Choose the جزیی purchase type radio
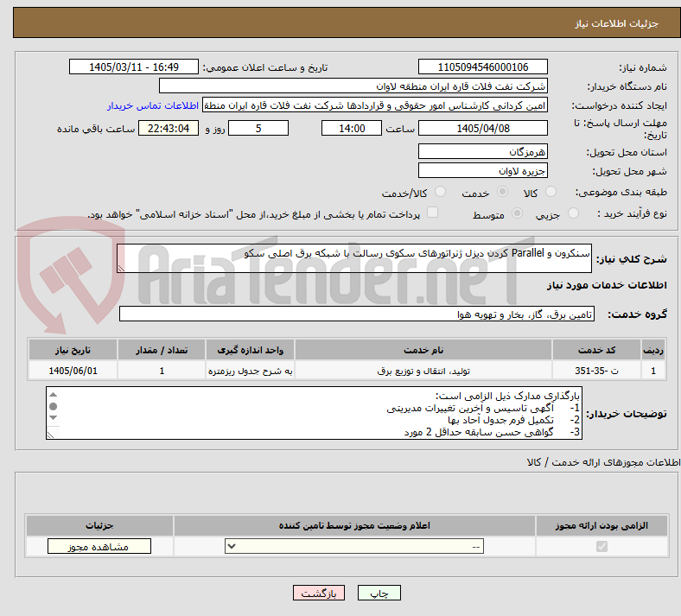The image size is (681, 616). click(573, 213)
